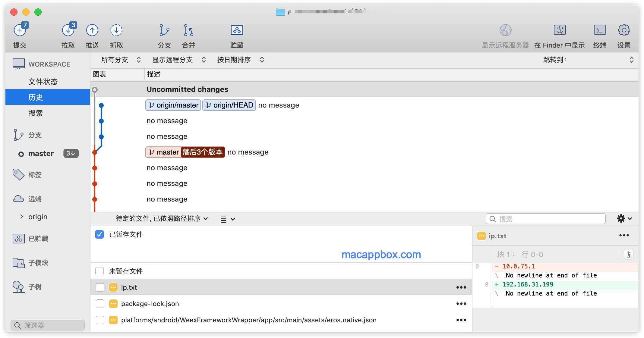Expand the origin remote tree item
Viewport: 644px width, 338px height.
tap(21, 217)
